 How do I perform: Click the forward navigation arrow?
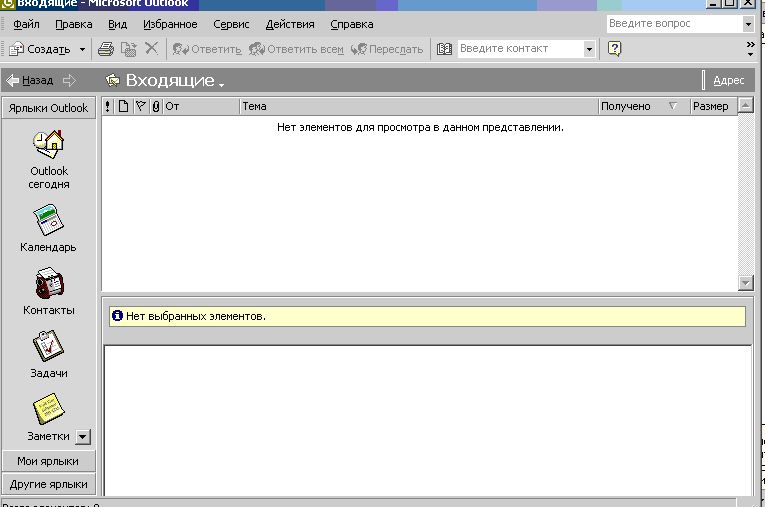coord(69,81)
